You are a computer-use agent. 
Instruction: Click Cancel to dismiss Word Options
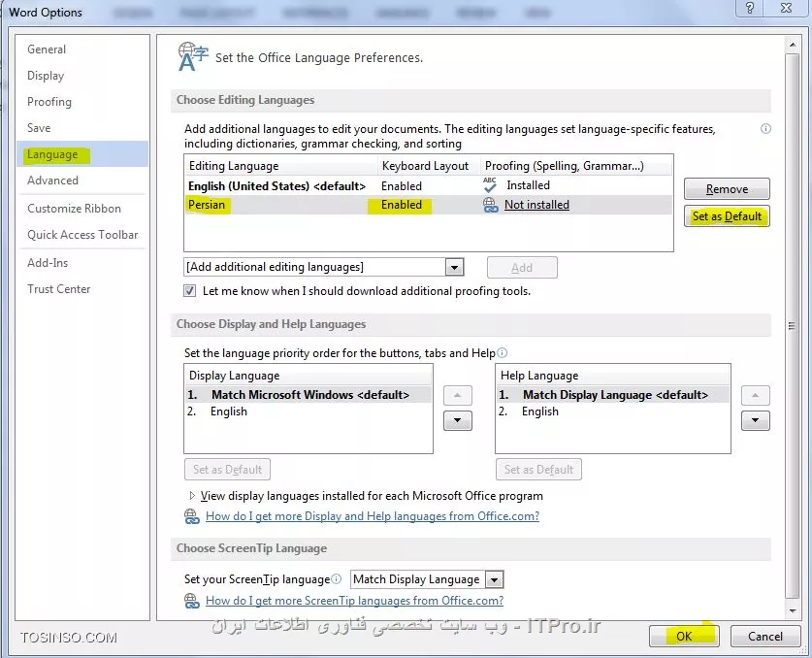[764, 637]
